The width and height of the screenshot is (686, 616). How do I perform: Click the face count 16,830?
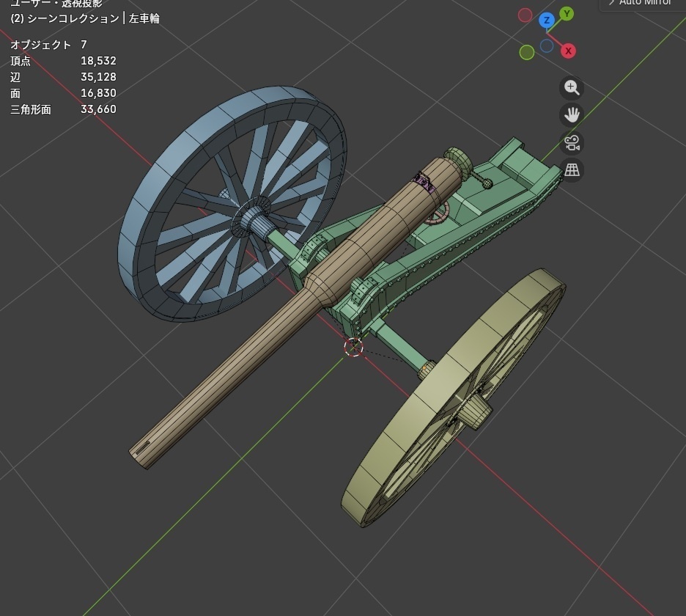(x=98, y=93)
